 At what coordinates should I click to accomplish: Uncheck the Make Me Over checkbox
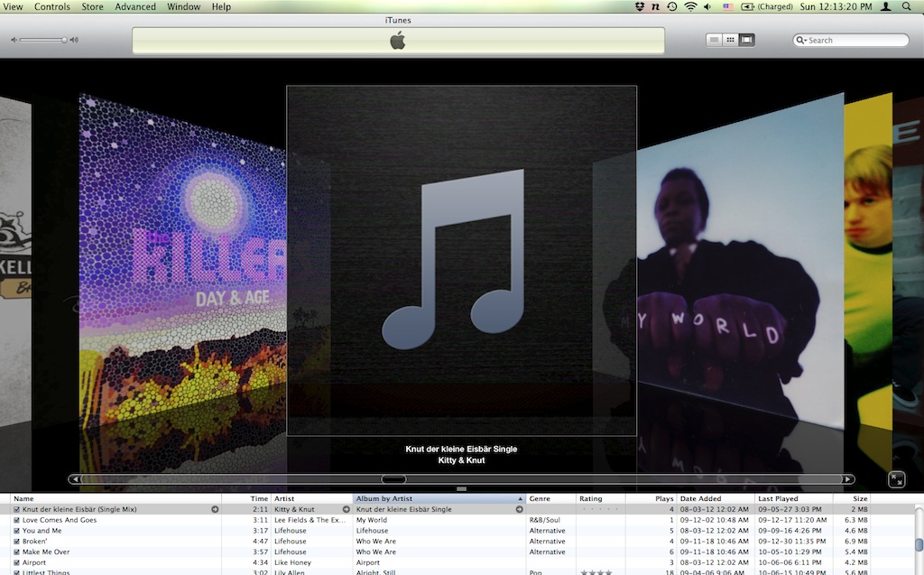[x=16, y=552]
